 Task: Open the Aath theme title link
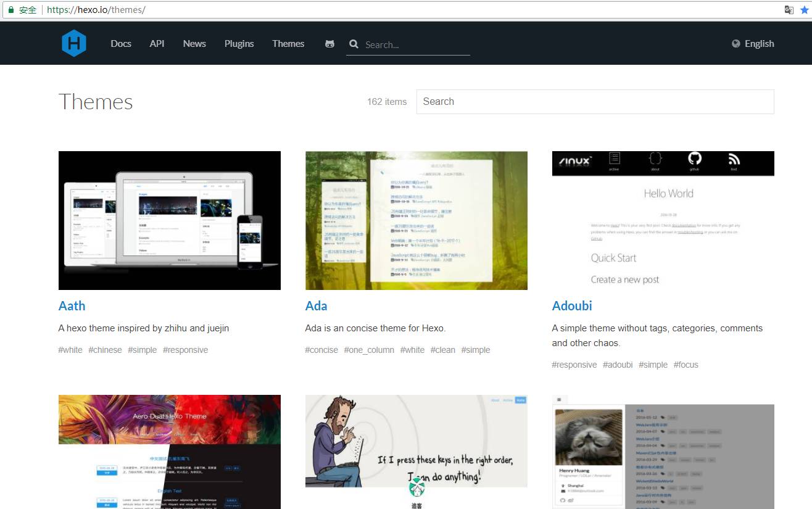pos(72,306)
